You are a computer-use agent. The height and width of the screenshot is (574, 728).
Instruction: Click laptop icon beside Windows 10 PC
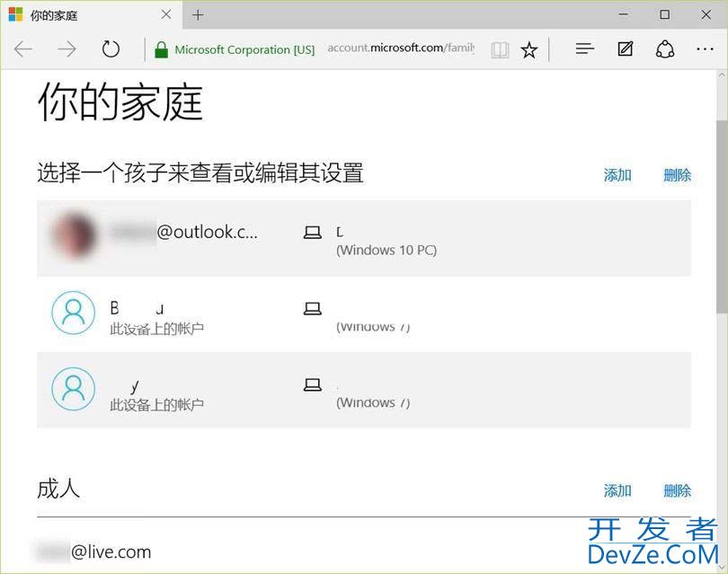pyautogui.click(x=313, y=232)
